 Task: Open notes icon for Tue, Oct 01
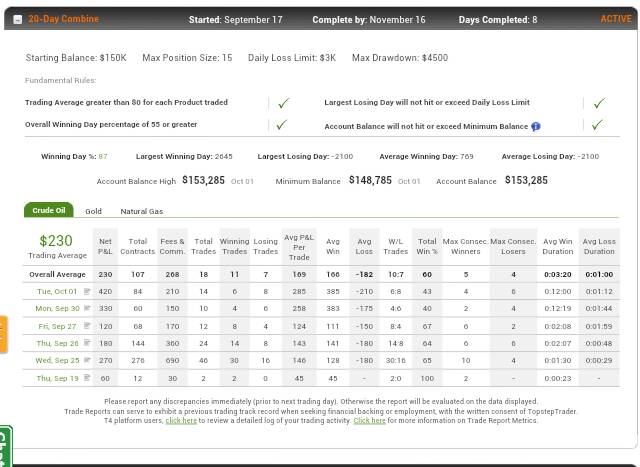click(87, 291)
